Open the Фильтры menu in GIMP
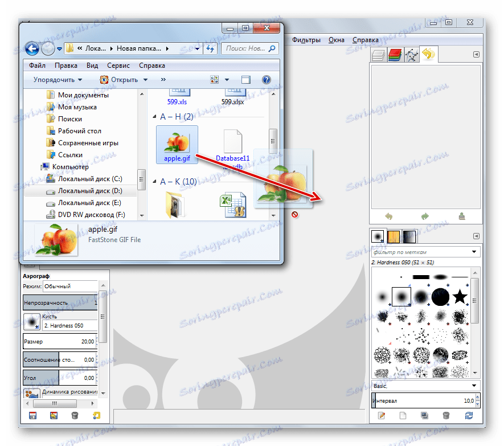504x446 pixels. point(306,40)
